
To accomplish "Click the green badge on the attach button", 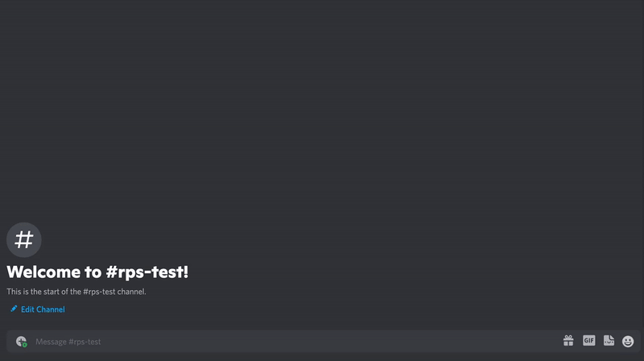I will point(25,345).
